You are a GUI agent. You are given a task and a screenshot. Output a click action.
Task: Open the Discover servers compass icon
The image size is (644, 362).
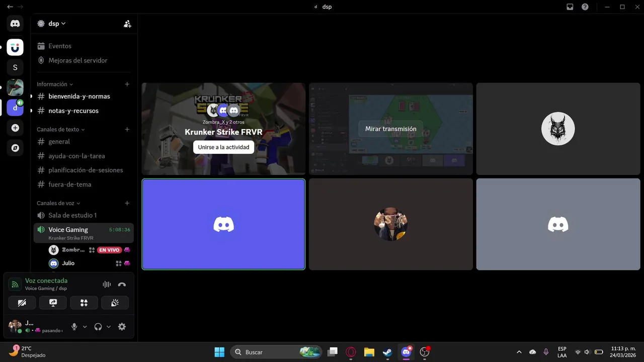tap(15, 148)
